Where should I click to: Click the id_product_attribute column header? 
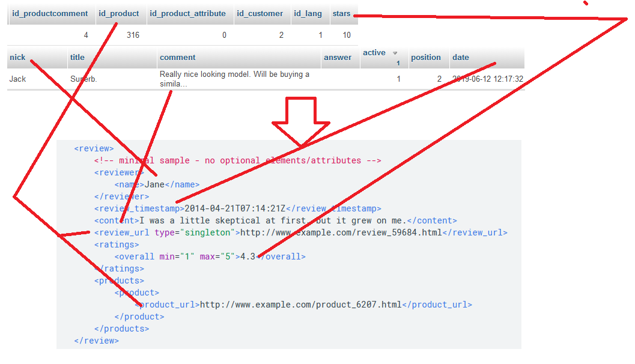click(x=187, y=14)
